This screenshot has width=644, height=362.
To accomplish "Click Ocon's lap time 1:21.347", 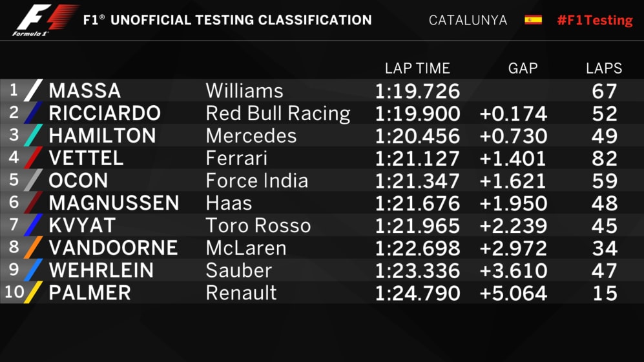I will [417, 181].
